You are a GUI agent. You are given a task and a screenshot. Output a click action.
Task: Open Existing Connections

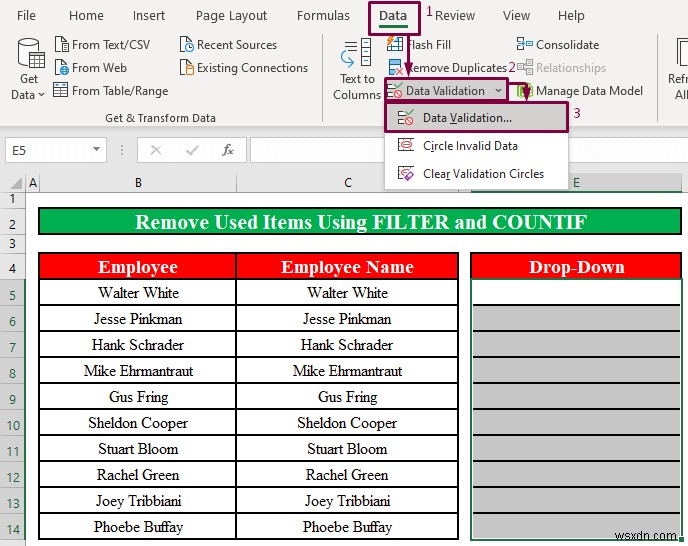coord(244,68)
